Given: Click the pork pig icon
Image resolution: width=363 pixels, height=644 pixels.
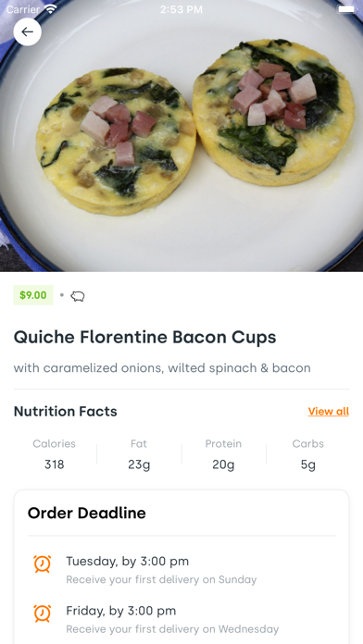Looking at the screenshot, I should (78, 296).
